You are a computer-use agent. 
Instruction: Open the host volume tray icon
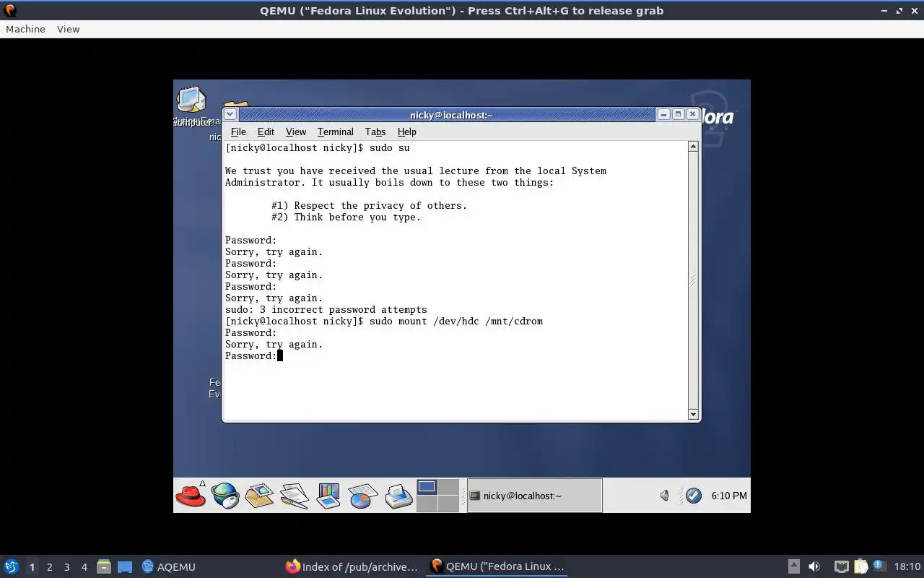click(814, 566)
